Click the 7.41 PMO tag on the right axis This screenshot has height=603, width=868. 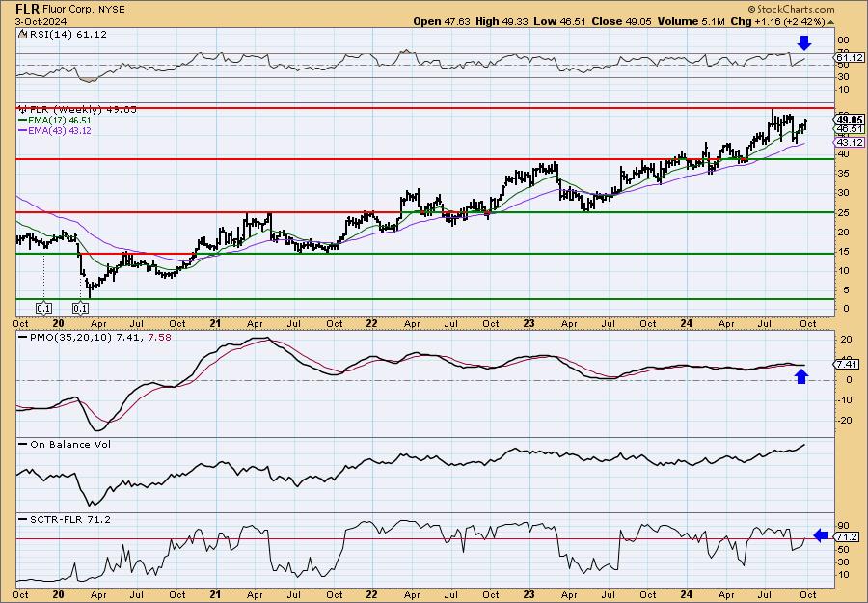click(849, 364)
